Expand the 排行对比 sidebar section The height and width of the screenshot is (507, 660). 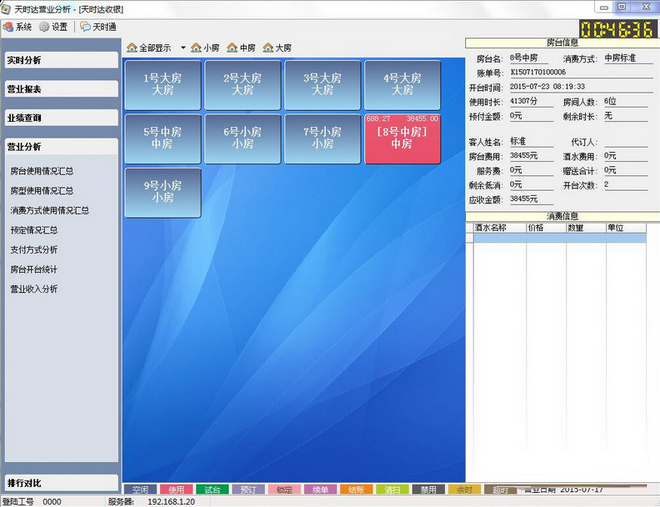click(61, 483)
